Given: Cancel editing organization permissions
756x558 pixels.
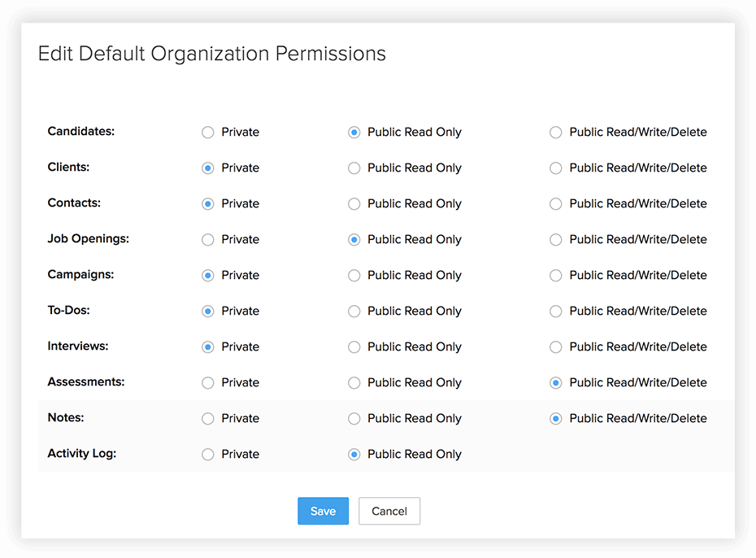Looking at the screenshot, I should click(389, 511).
